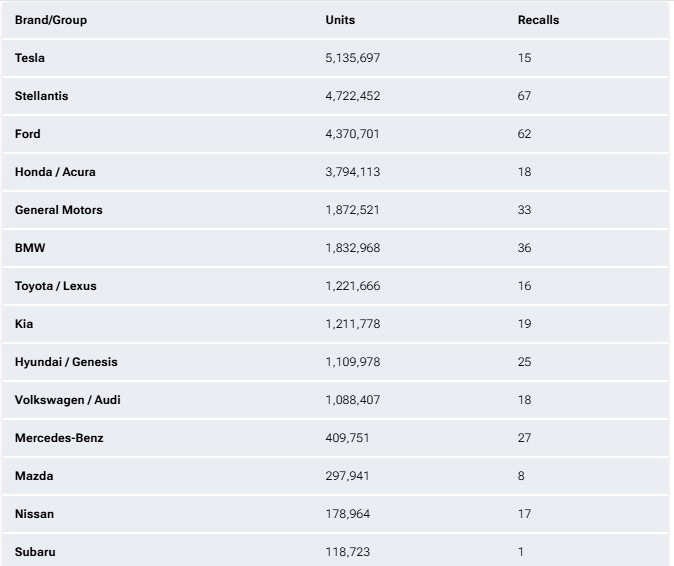This screenshot has width=674, height=566.
Task: Select BMW's units value 1,832,968
Action: click(x=352, y=248)
